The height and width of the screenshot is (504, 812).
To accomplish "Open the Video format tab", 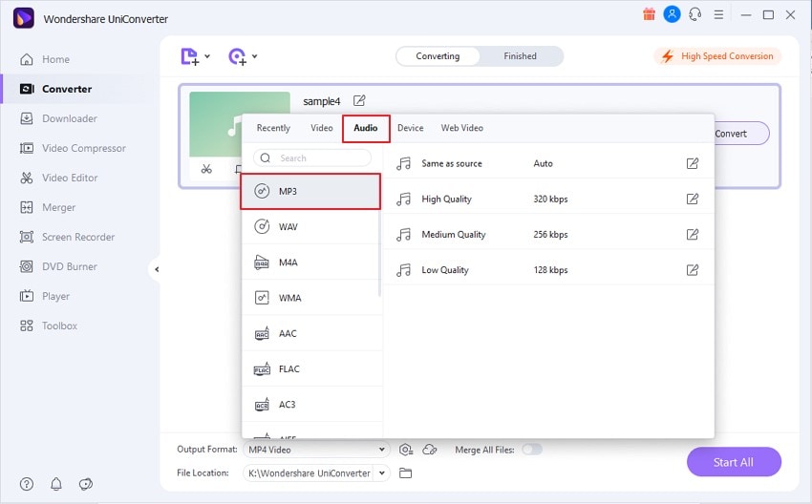I will coord(322,128).
